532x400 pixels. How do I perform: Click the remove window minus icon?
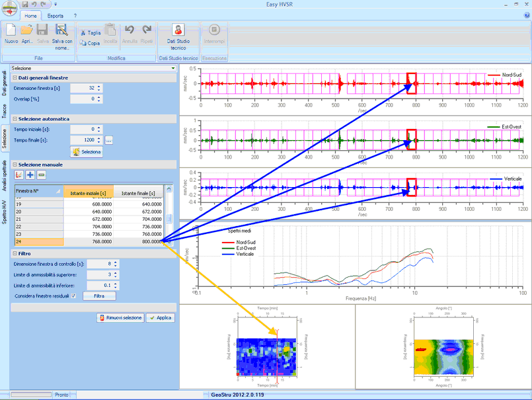(42, 175)
